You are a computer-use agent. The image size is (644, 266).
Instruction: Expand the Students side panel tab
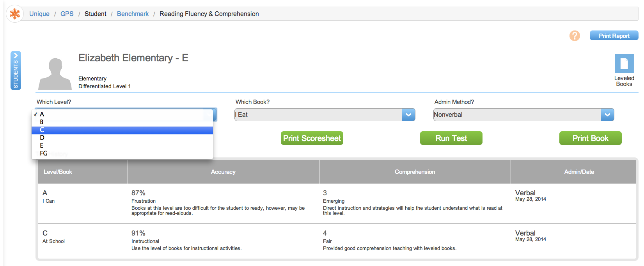click(x=16, y=71)
